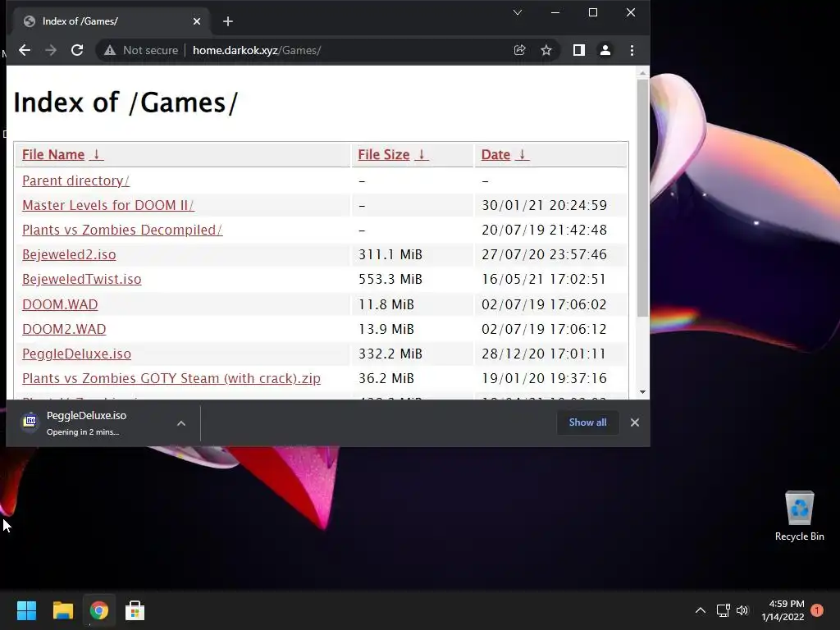This screenshot has width=840, height=630.
Task: Open Plants vs Zombies Decompiled folder
Action: pyautogui.click(x=122, y=230)
